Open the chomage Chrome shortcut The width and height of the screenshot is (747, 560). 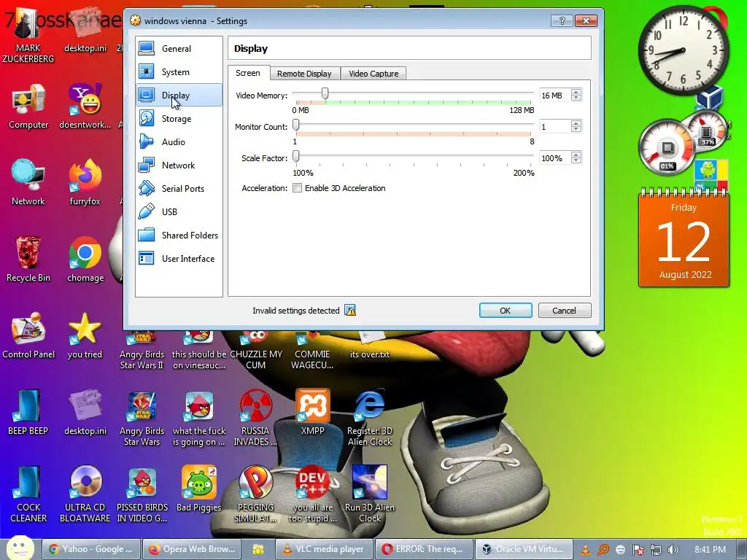click(x=85, y=260)
